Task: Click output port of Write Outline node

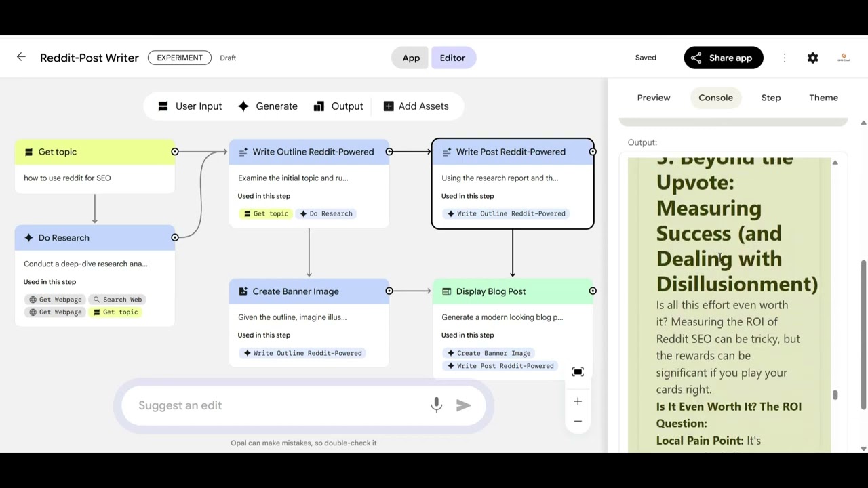Action: pyautogui.click(x=389, y=152)
